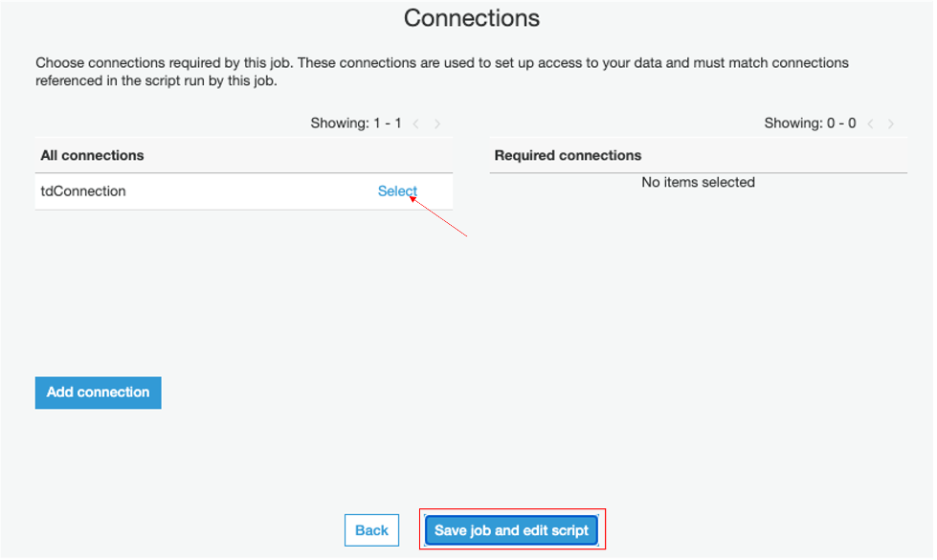The height and width of the screenshot is (560, 937).
Task: Go Back to the previous step
Action: [x=371, y=530]
